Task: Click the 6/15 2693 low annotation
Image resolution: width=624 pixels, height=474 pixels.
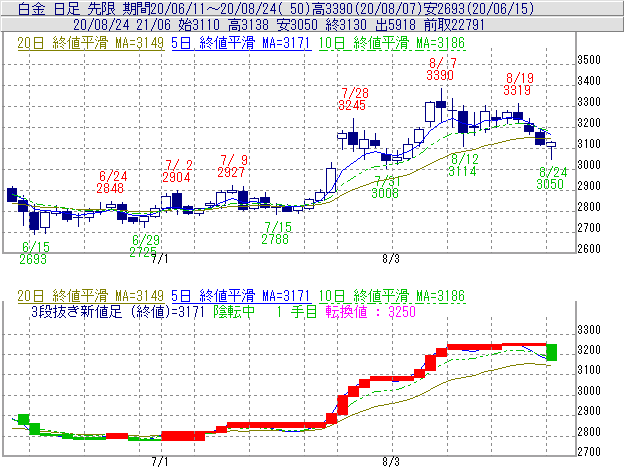Action: click(x=33, y=253)
